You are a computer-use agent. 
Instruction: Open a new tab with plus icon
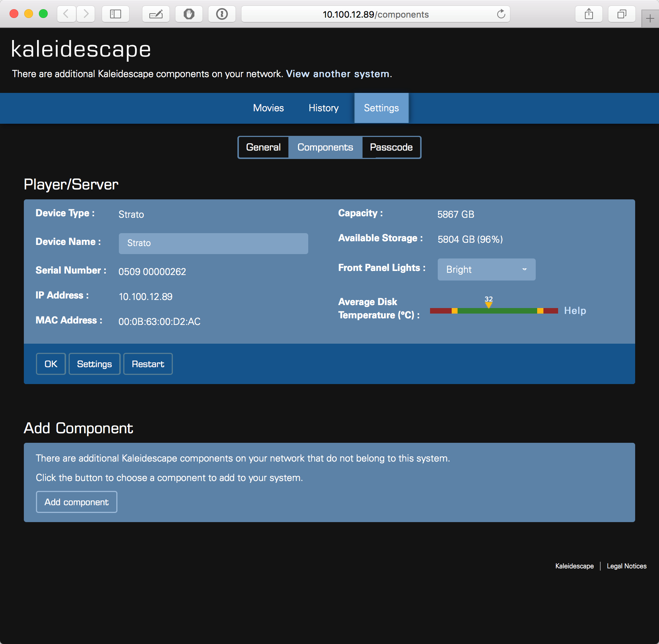pos(650,18)
